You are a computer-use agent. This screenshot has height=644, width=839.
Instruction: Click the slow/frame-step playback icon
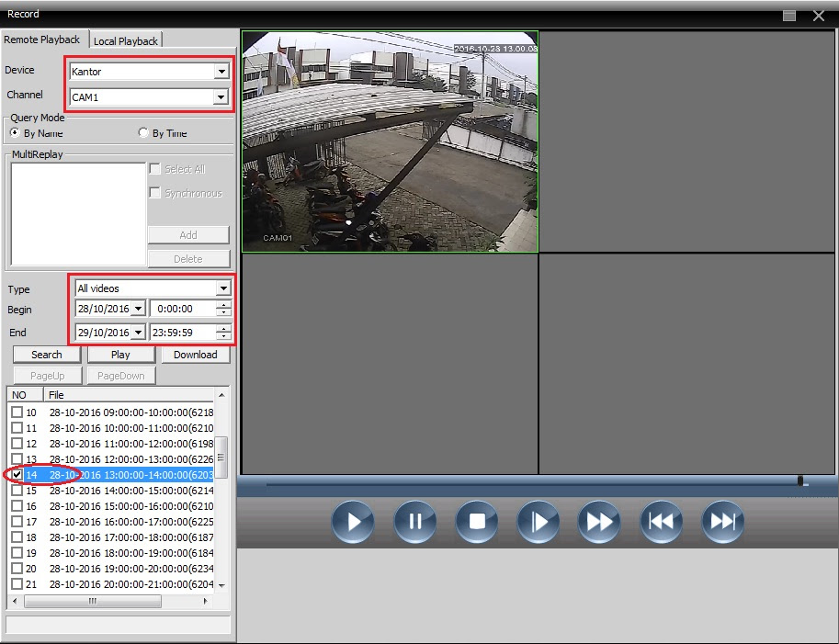tap(538, 521)
